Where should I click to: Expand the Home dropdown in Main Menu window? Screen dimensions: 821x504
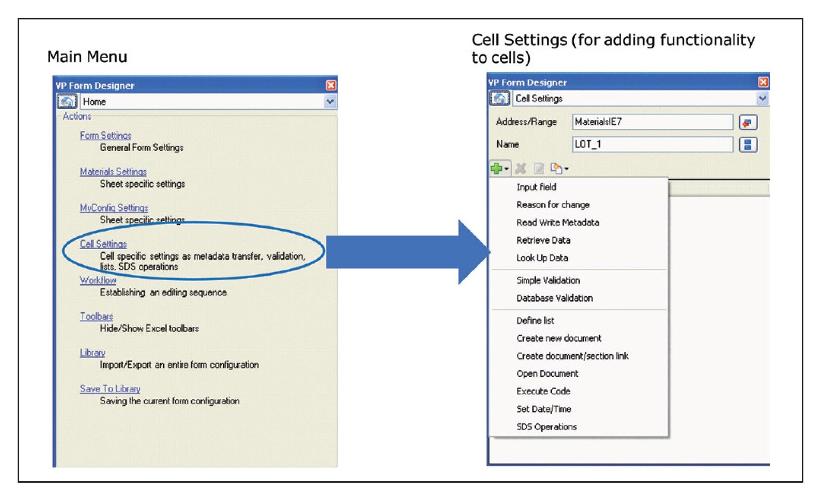coord(330,101)
